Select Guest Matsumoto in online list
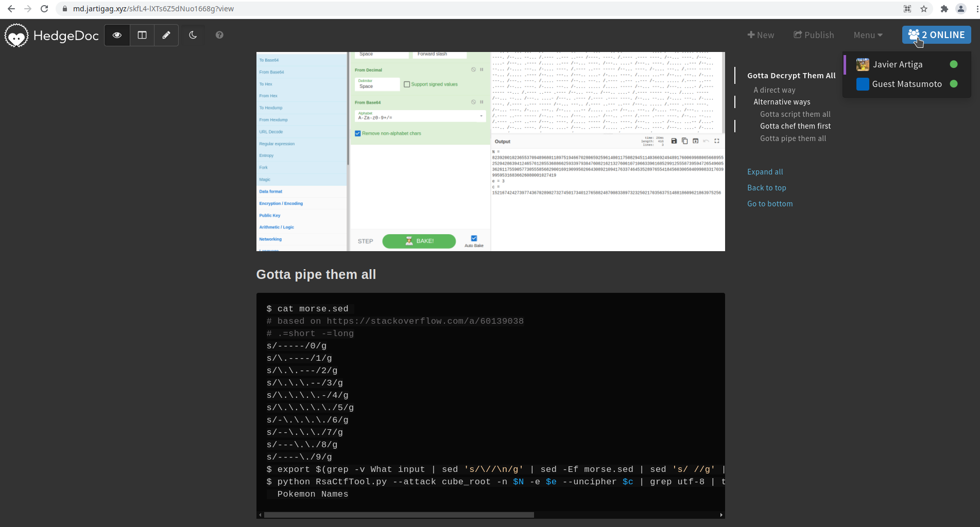 click(x=906, y=84)
